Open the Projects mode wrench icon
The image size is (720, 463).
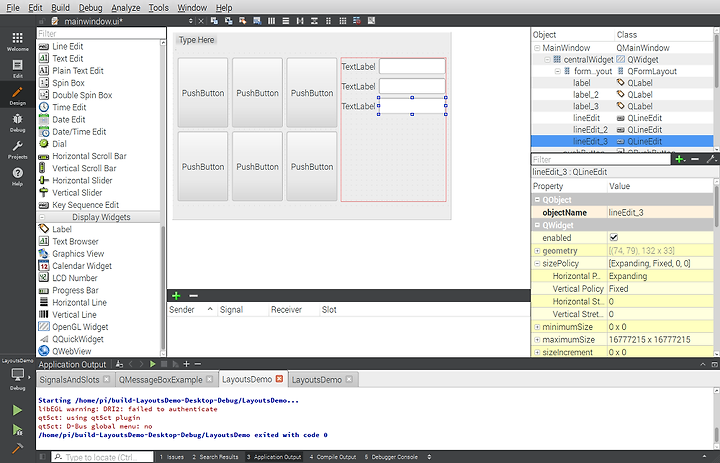pyautogui.click(x=17, y=150)
